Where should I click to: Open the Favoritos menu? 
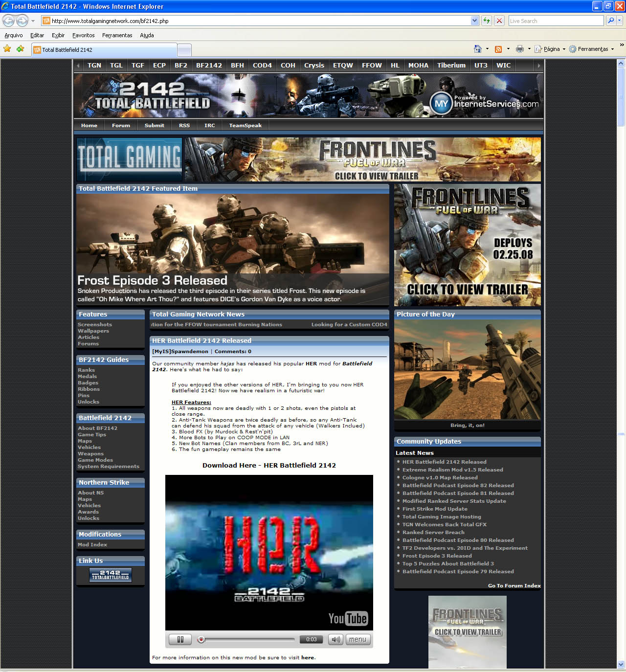[83, 35]
